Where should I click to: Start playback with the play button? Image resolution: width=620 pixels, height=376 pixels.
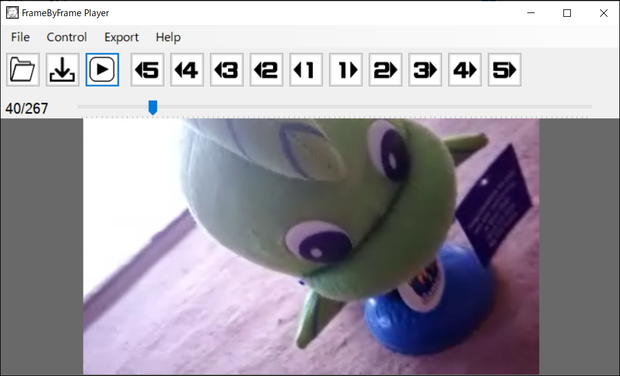(102, 70)
